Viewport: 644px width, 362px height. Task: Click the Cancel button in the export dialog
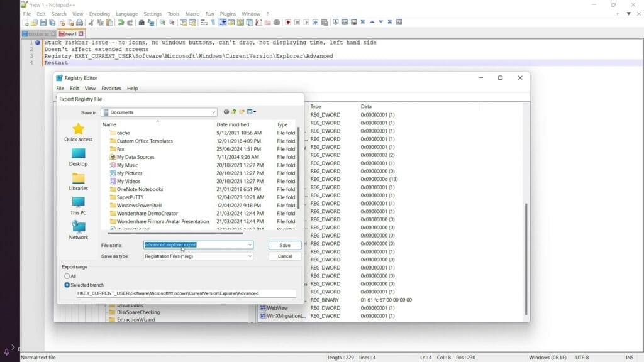pyautogui.click(x=284, y=256)
